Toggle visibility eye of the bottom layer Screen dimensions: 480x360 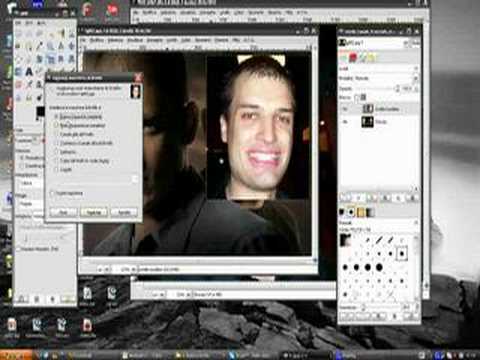(x=345, y=122)
